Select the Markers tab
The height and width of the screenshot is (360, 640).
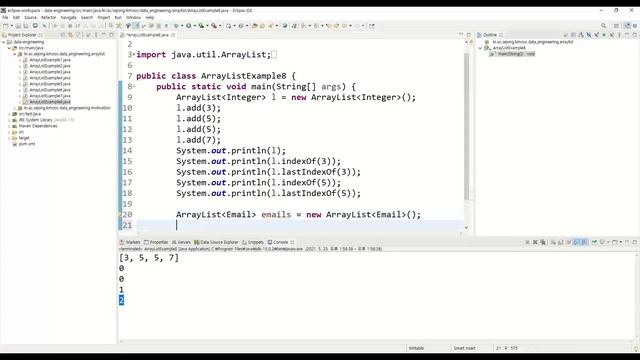(130, 242)
